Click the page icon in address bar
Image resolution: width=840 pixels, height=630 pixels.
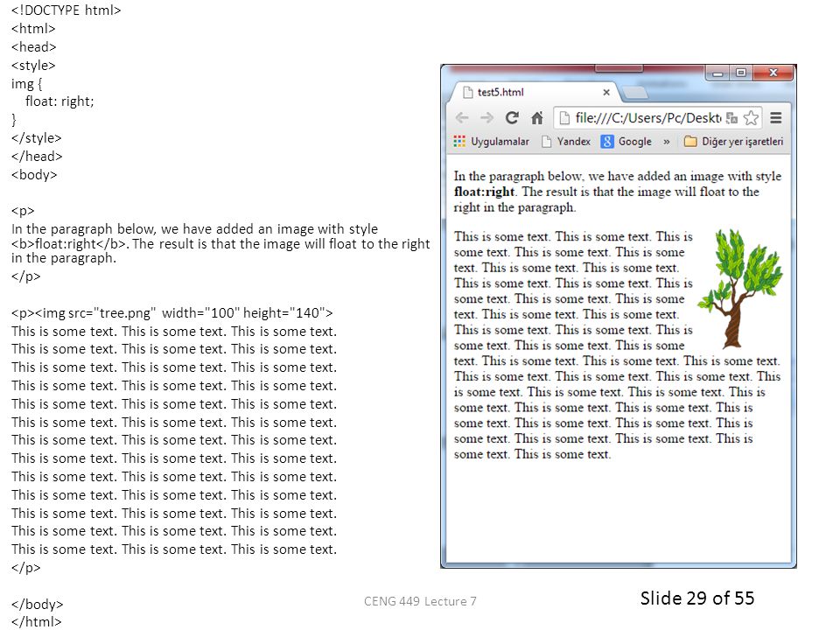564,118
